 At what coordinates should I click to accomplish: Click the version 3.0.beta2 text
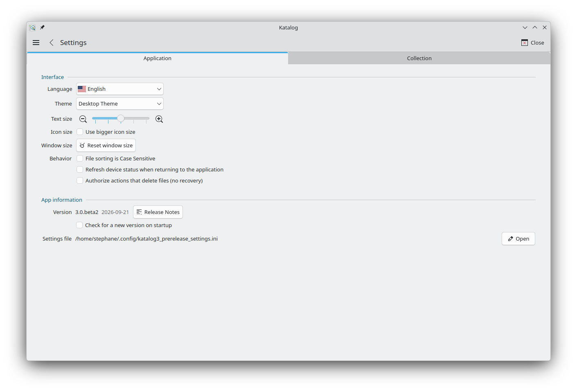click(x=87, y=212)
